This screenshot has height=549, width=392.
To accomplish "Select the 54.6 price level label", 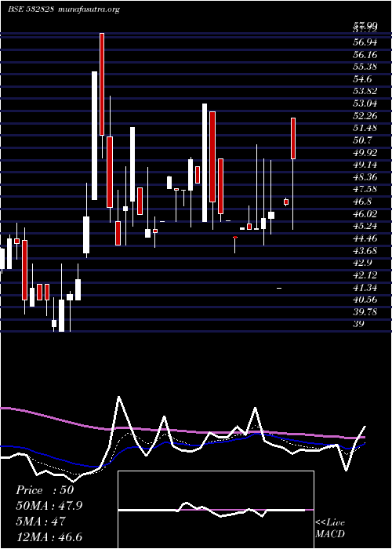I will [362, 79].
